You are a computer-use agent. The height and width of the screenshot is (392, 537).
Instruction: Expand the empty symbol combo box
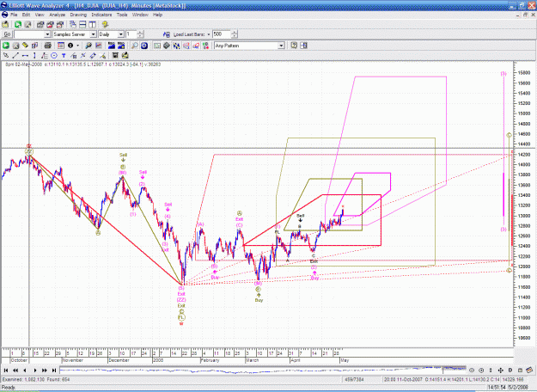tap(47, 34)
